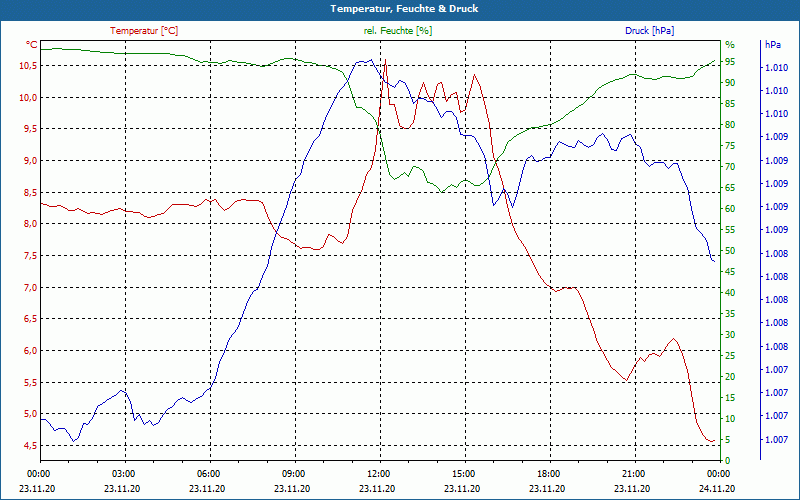Click the 70 humidity axis value
This screenshot has height=500, width=800.
(730, 167)
